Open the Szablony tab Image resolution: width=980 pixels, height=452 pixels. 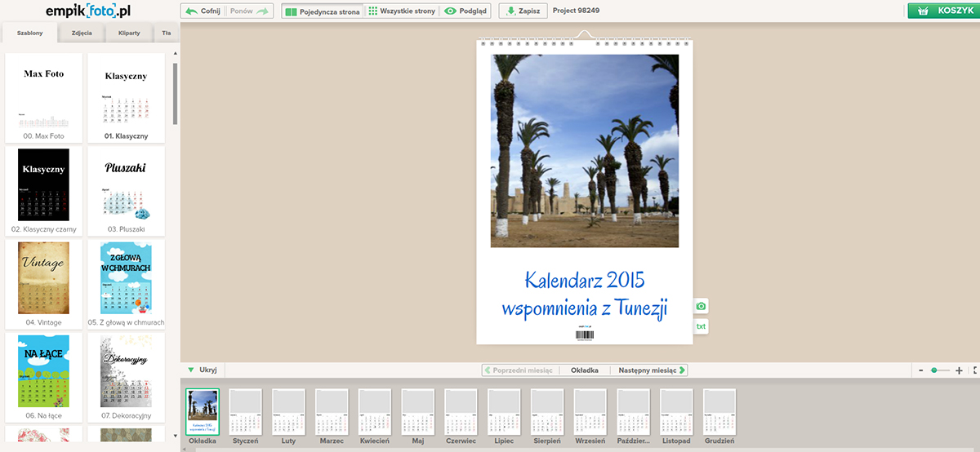(29, 33)
